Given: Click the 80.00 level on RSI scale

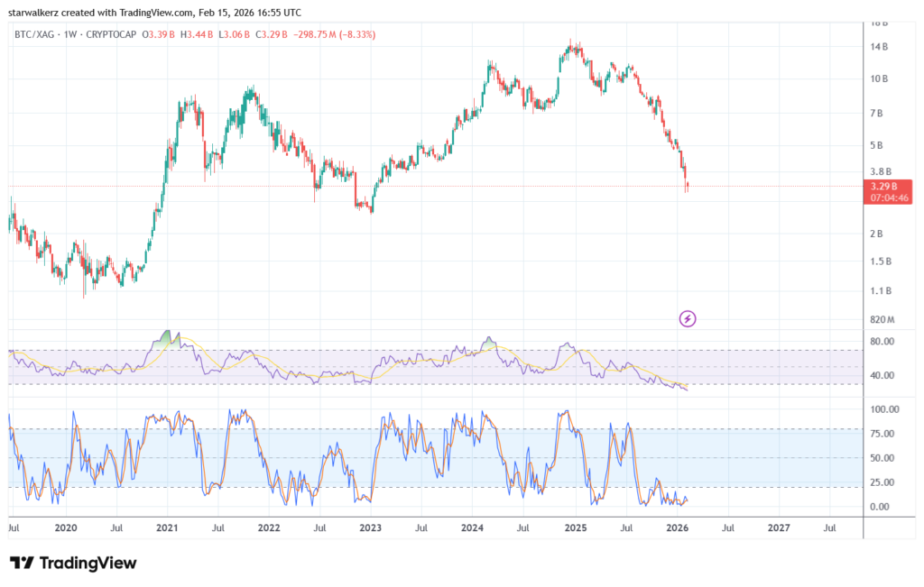Looking at the screenshot, I should tap(882, 342).
